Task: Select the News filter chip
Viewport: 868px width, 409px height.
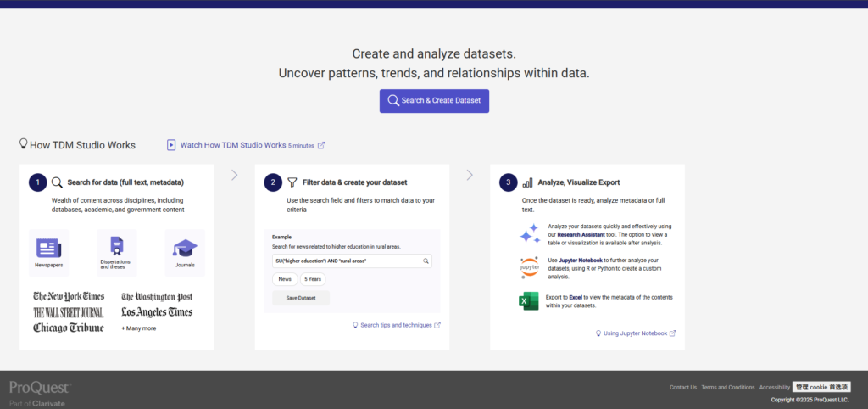Action: [x=284, y=278]
